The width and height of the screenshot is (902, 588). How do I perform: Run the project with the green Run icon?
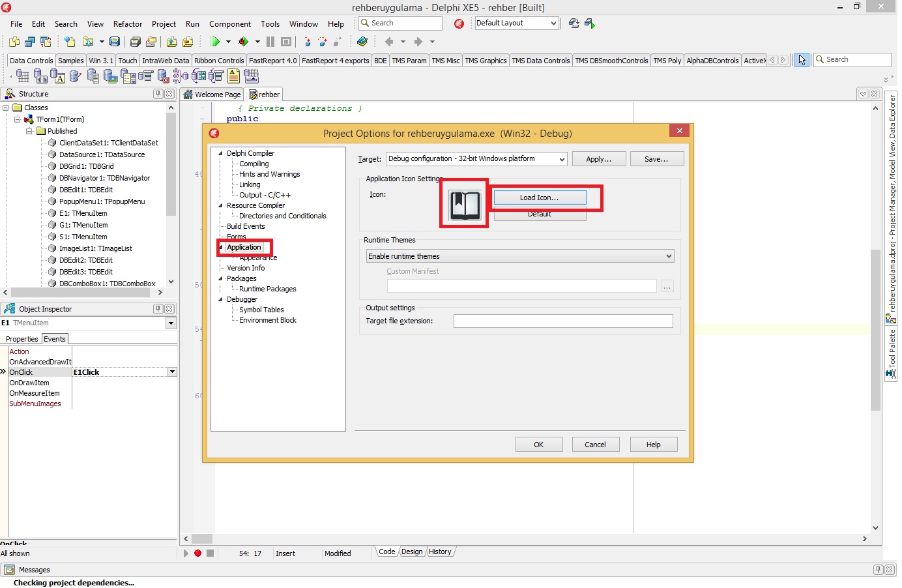point(216,41)
